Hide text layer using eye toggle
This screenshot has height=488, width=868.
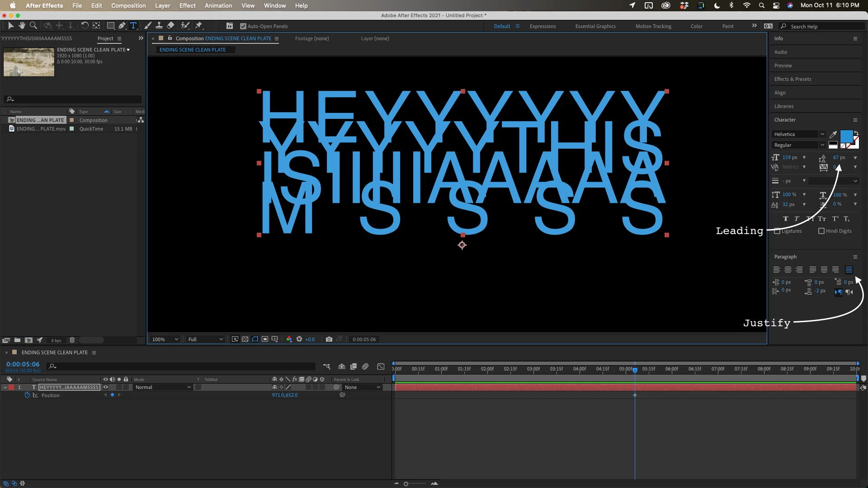[x=106, y=387]
